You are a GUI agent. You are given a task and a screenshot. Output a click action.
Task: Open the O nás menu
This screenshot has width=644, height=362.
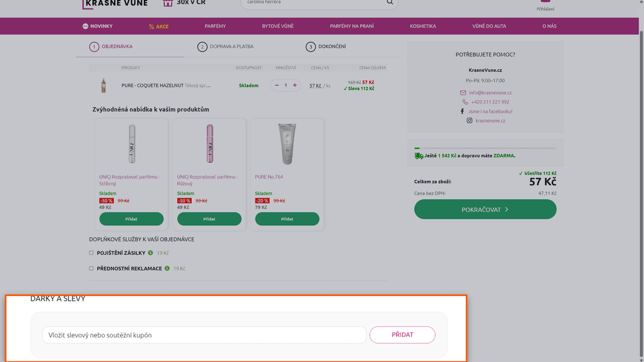tap(550, 26)
